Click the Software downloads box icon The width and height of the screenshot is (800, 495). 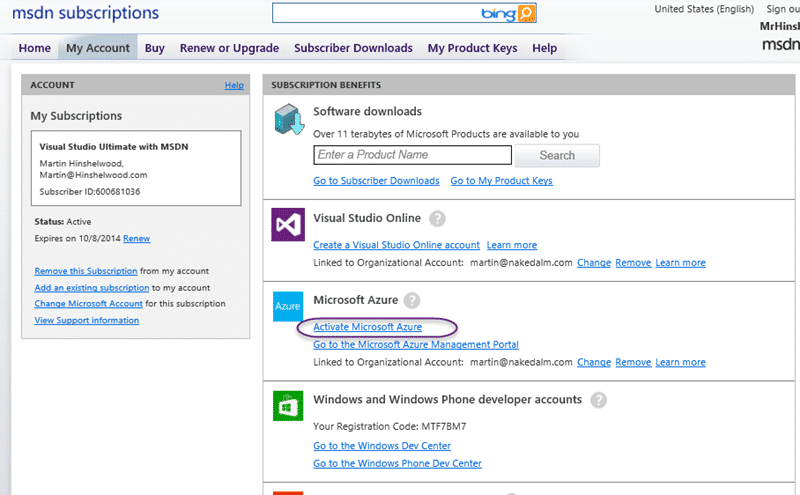(289, 119)
